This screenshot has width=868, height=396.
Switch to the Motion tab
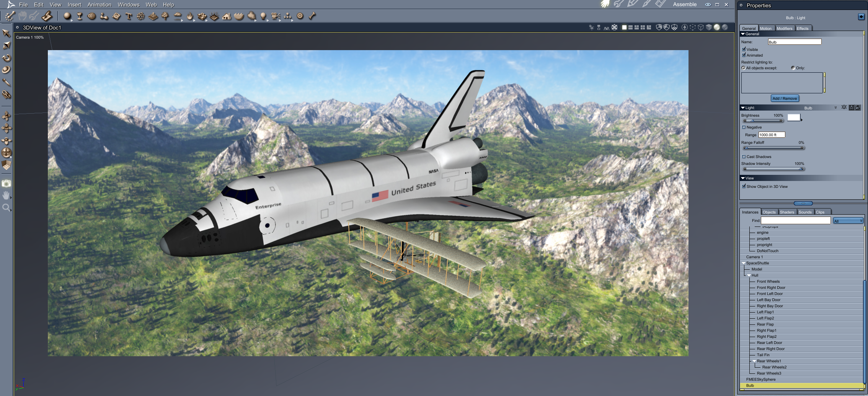(766, 28)
